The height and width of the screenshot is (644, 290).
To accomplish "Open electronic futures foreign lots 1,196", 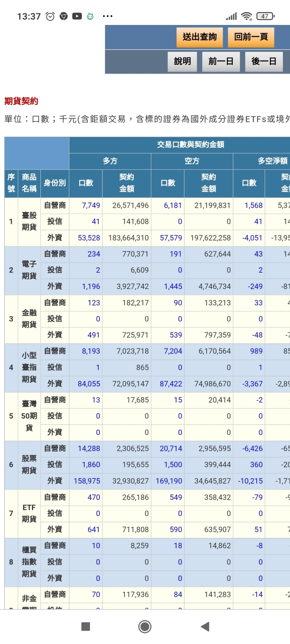I will pos(91,287).
